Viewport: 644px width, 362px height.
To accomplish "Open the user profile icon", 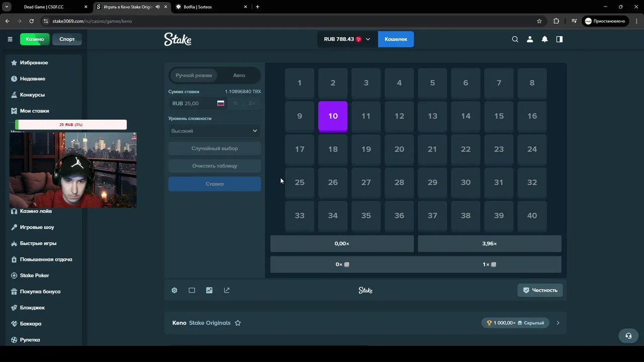I will 530,39.
